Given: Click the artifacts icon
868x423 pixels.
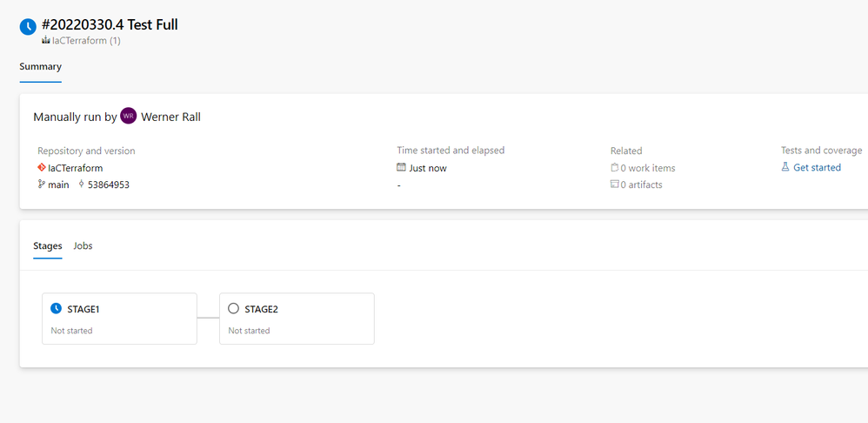Looking at the screenshot, I should pyautogui.click(x=615, y=185).
